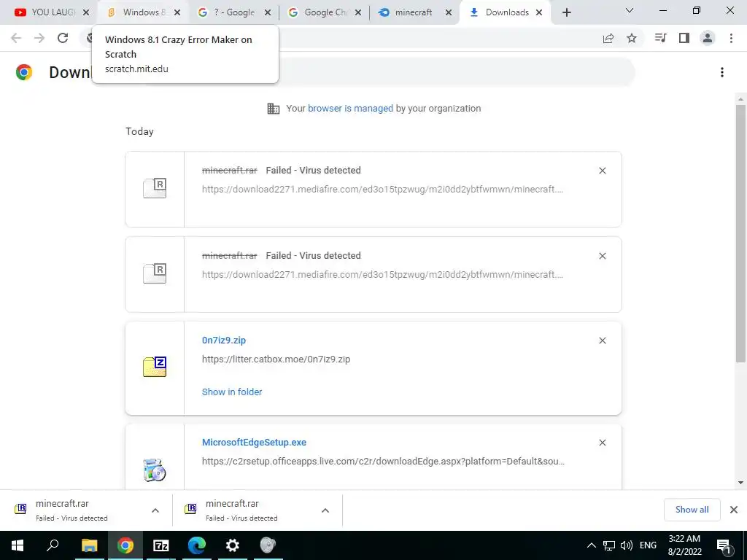Viewport: 747px width, 560px height.
Task: Open 7-Zip from the taskbar
Action: (x=161, y=545)
